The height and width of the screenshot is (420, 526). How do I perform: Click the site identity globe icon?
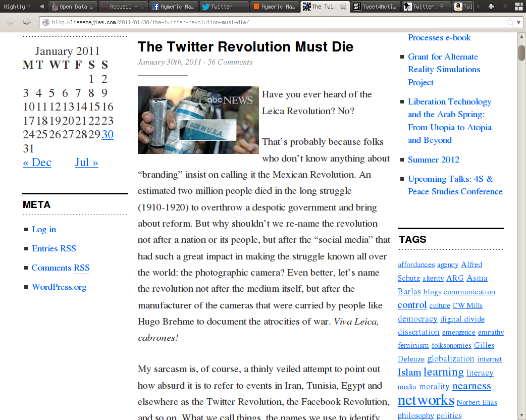(45, 22)
